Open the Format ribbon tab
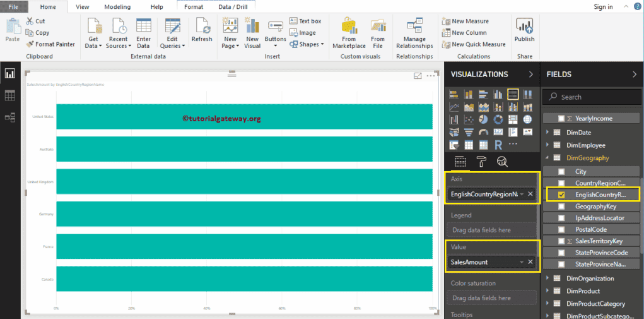This screenshot has width=644, height=319. pyautogui.click(x=194, y=6)
